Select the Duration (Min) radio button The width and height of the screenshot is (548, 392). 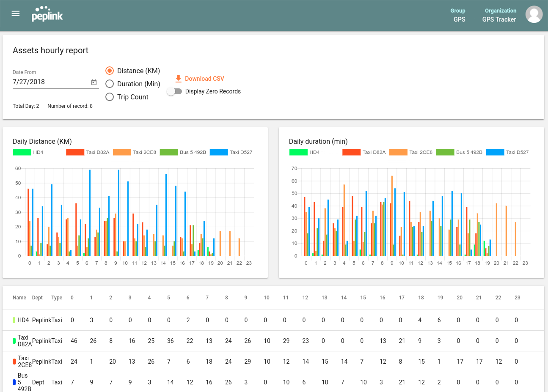click(110, 84)
